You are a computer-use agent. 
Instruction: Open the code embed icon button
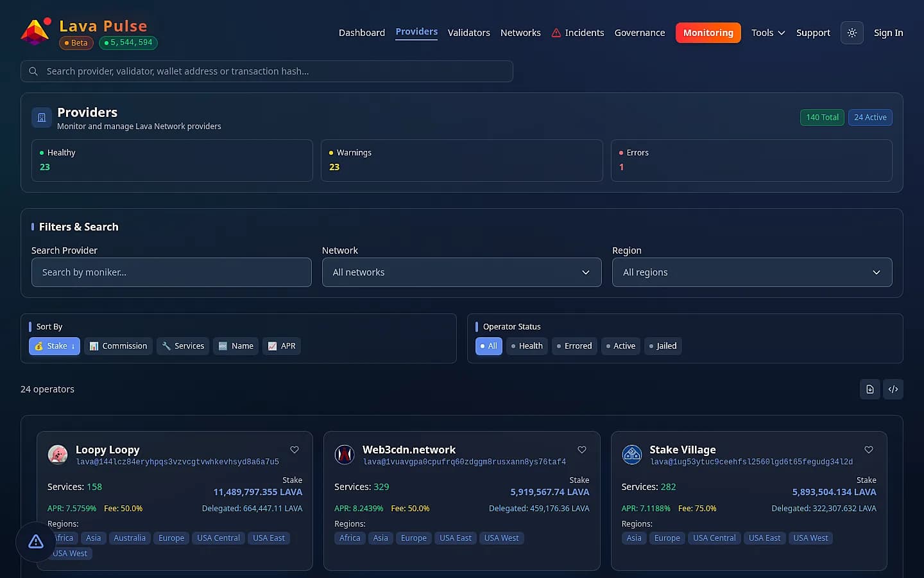pyautogui.click(x=893, y=389)
